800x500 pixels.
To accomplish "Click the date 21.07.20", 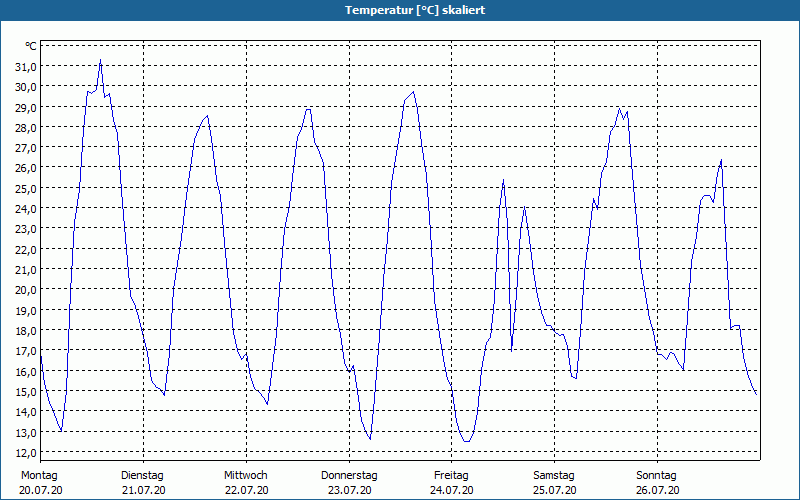I will [x=143, y=490].
